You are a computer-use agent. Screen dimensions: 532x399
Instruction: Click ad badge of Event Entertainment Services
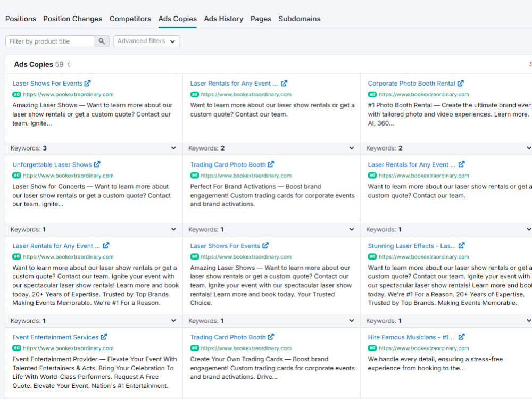(16, 348)
